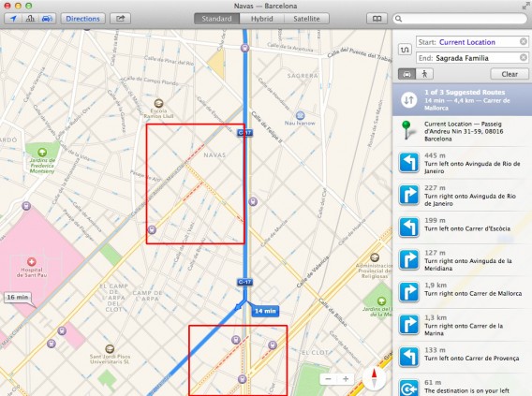Image resolution: width=532 pixels, height=396 pixels.
Task: Click Administració Provincial de Religiosas marker
Action: [x=375, y=257]
